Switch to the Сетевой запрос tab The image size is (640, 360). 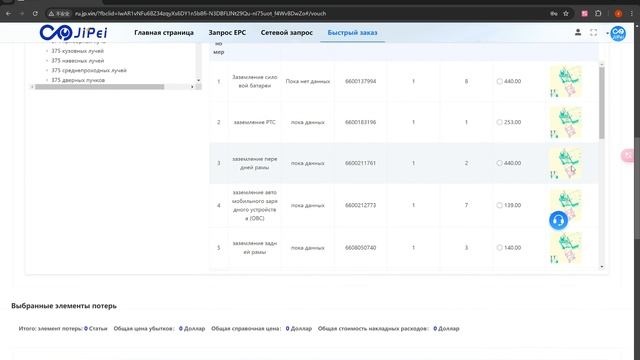click(287, 33)
